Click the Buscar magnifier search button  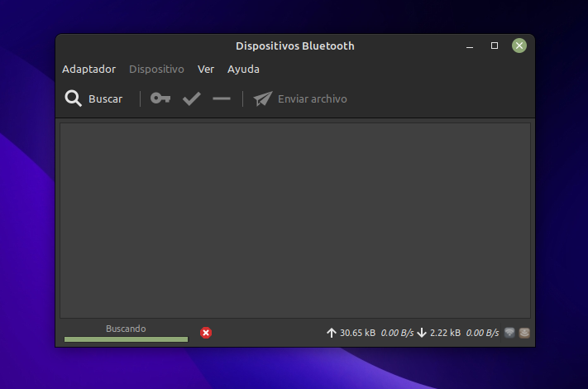coord(93,98)
